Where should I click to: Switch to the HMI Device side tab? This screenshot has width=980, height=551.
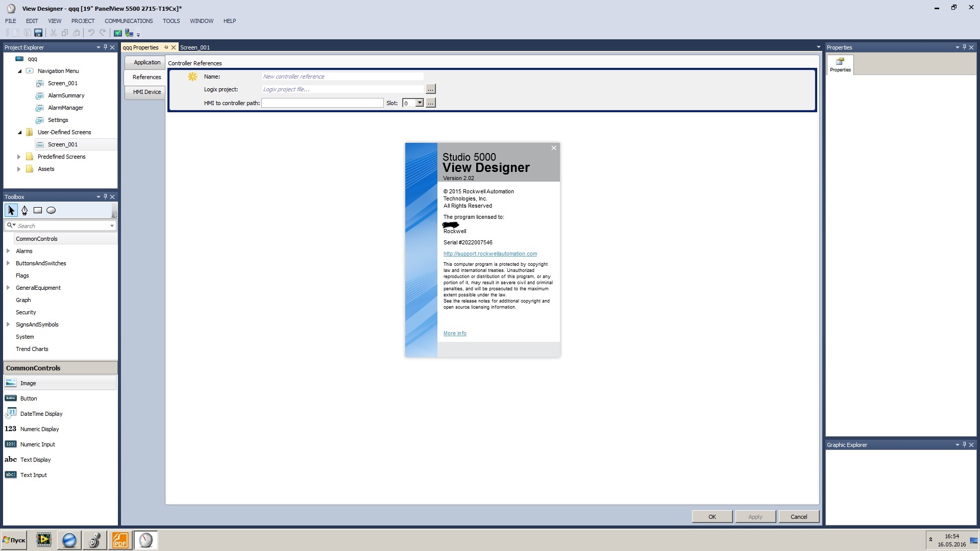coord(145,92)
